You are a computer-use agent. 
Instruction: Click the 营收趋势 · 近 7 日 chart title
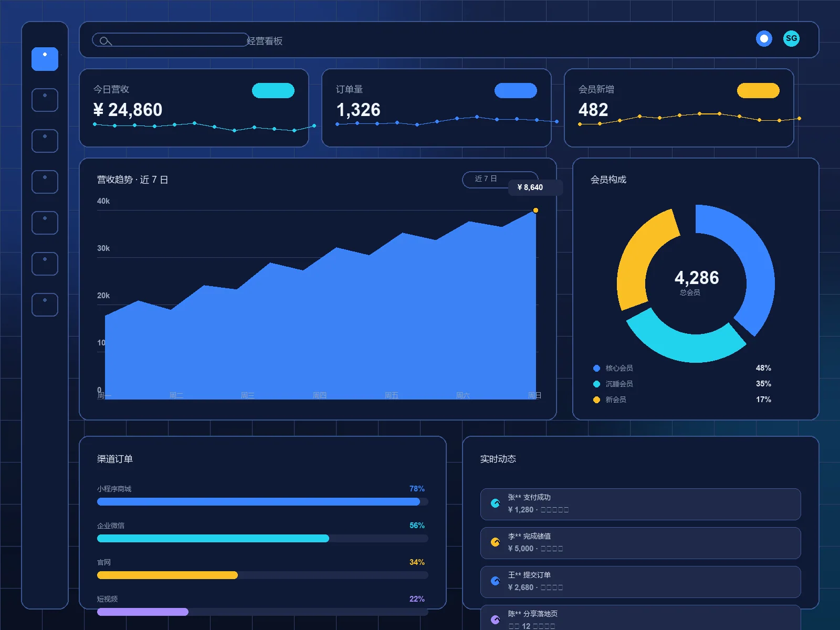[132, 180]
